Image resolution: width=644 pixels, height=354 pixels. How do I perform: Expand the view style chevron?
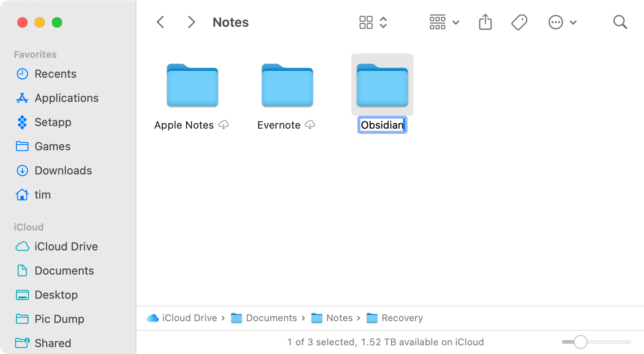point(383,22)
